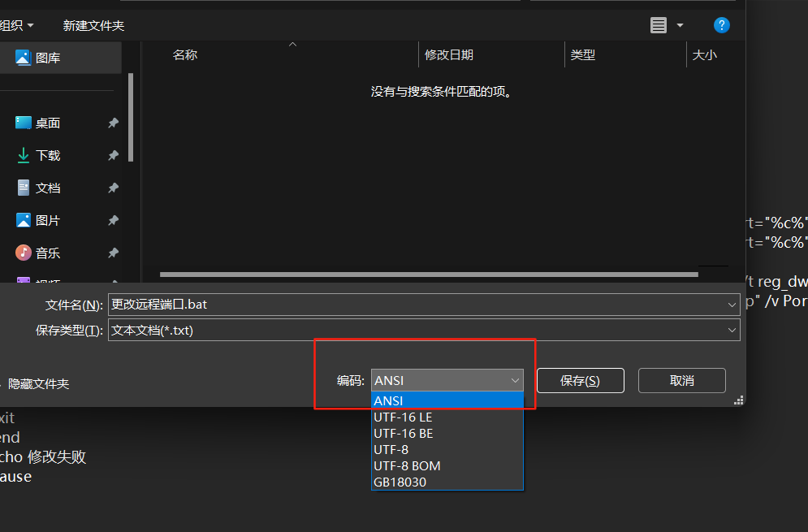Image resolution: width=808 pixels, height=532 pixels.
Task: Click the Cancel (取消) button
Action: coord(681,380)
